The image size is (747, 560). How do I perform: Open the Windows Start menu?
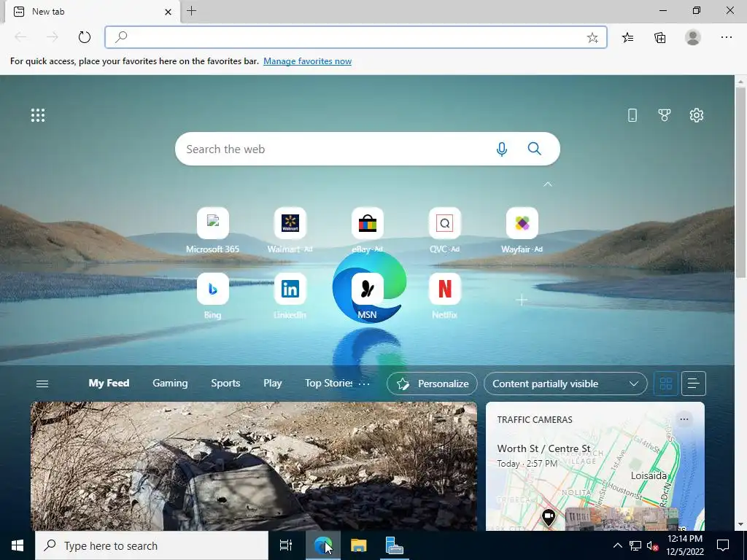coord(18,545)
